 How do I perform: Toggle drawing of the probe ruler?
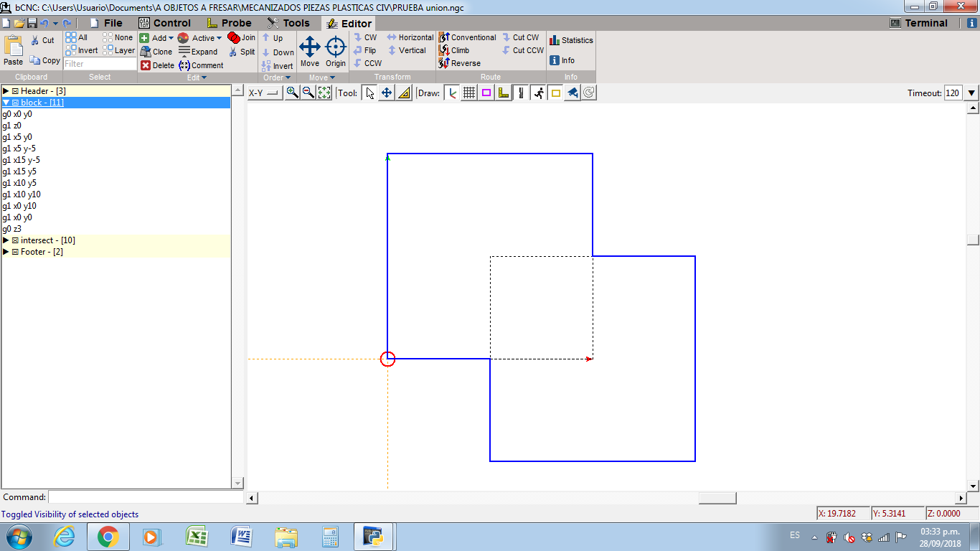tap(503, 93)
